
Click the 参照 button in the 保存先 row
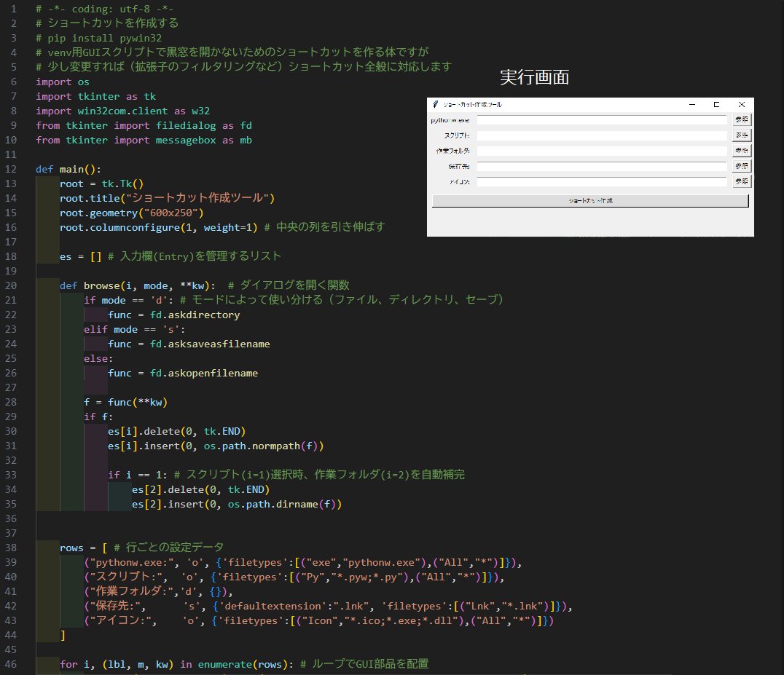742,166
